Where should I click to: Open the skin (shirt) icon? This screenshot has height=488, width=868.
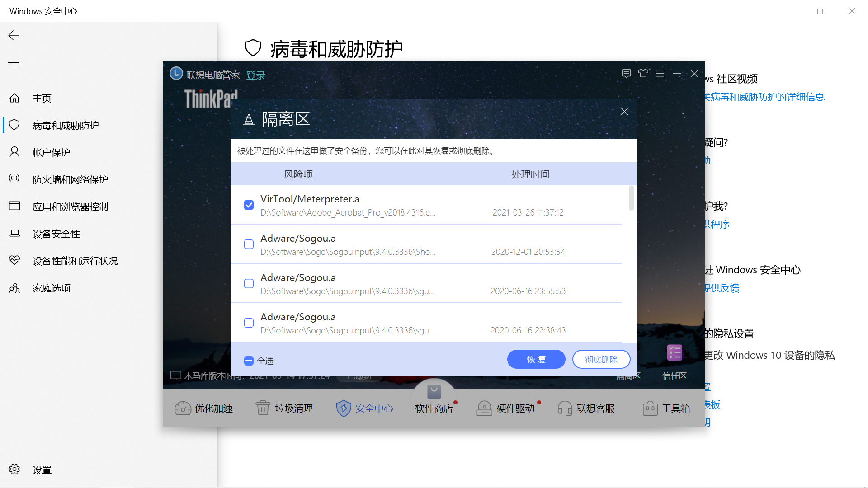(x=643, y=73)
